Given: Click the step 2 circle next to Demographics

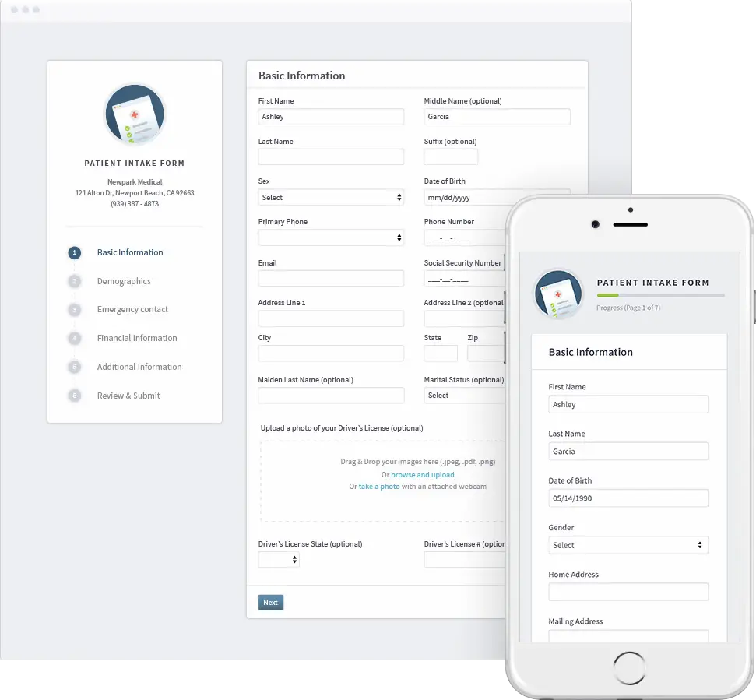Looking at the screenshot, I should click(74, 281).
